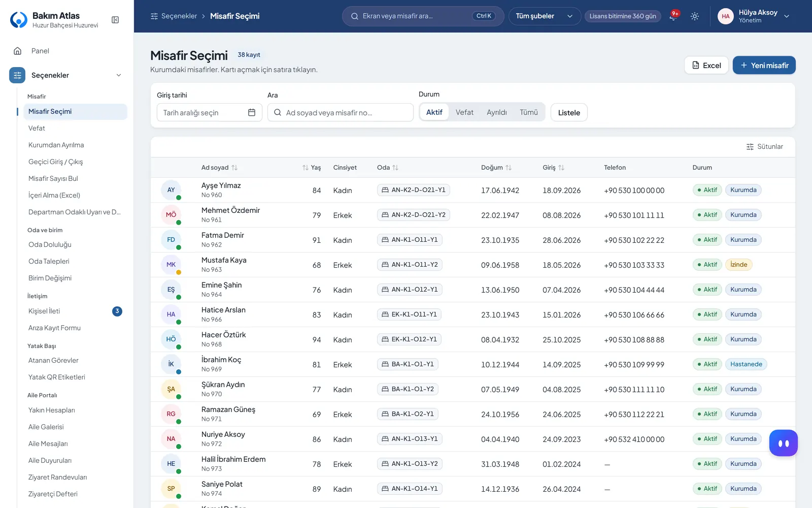Select the Ayrıldı status filter
The image size is (812, 508).
coord(497,112)
